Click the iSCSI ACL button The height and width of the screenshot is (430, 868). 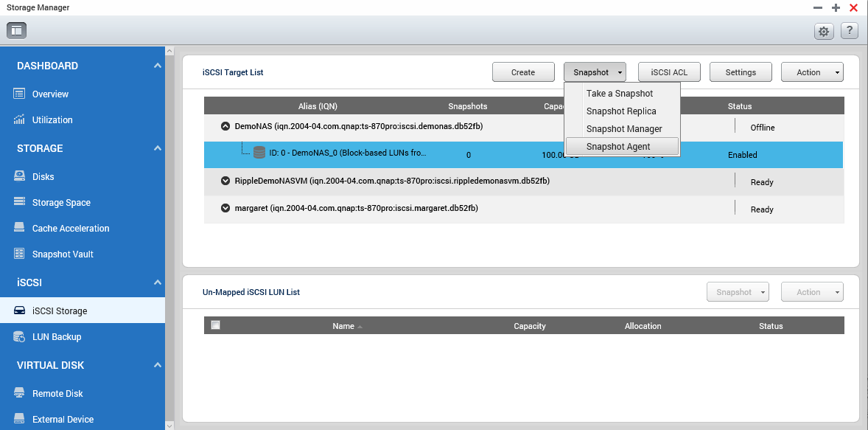pos(669,72)
